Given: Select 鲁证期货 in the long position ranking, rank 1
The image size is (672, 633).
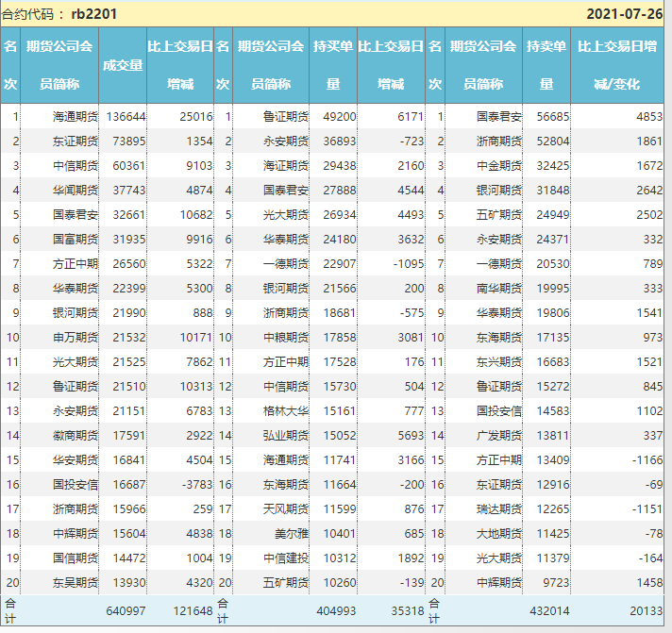Looking at the screenshot, I should click(286, 117).
